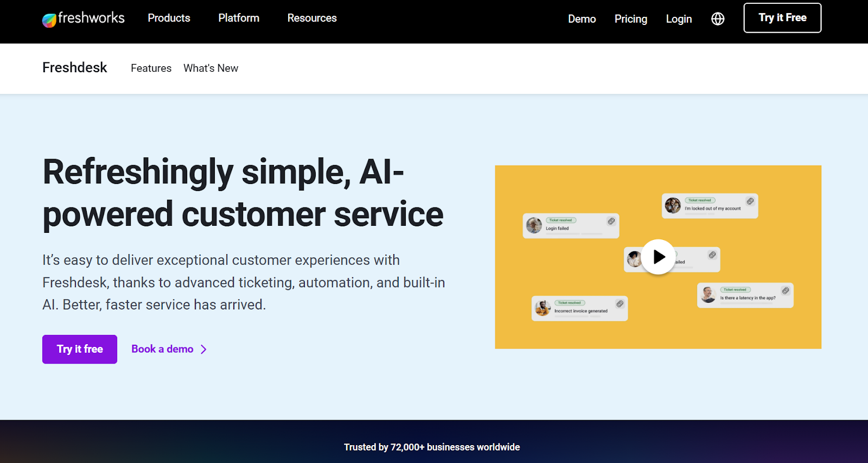The image size is (868, 463).
Task: Open the Products menu
Action: click(169, 18)
